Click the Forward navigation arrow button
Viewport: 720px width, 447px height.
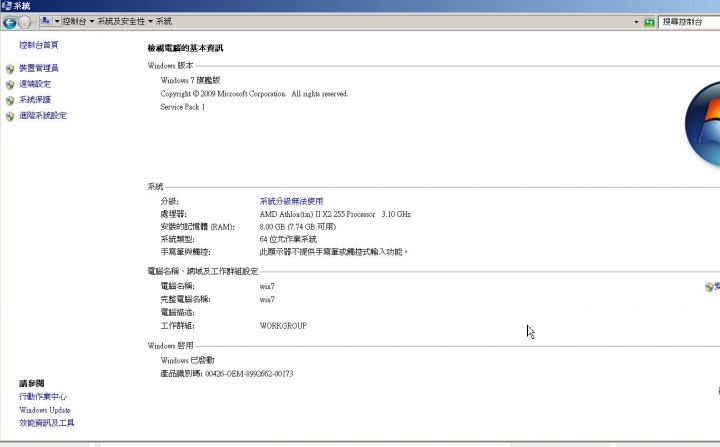click(24, 22)
